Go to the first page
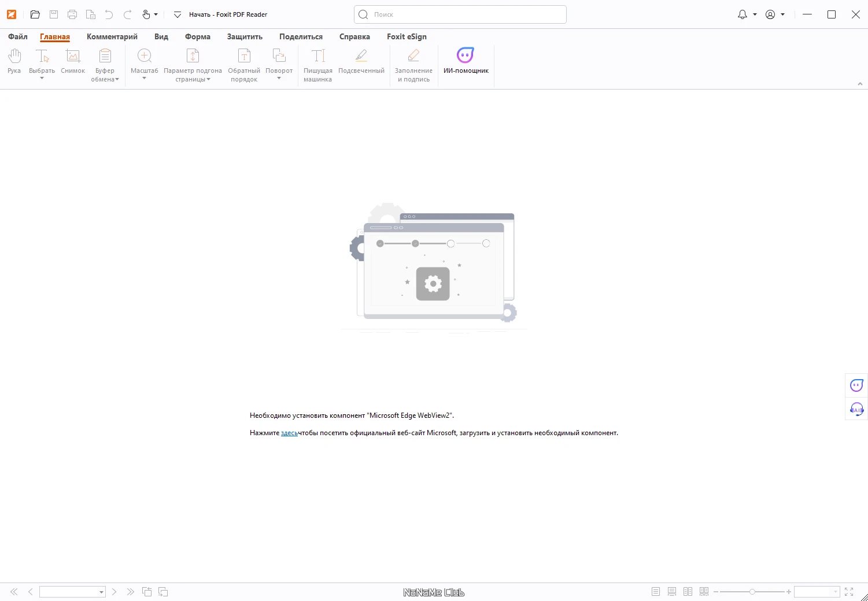The image size is (868, 601). tap(14, 592)
